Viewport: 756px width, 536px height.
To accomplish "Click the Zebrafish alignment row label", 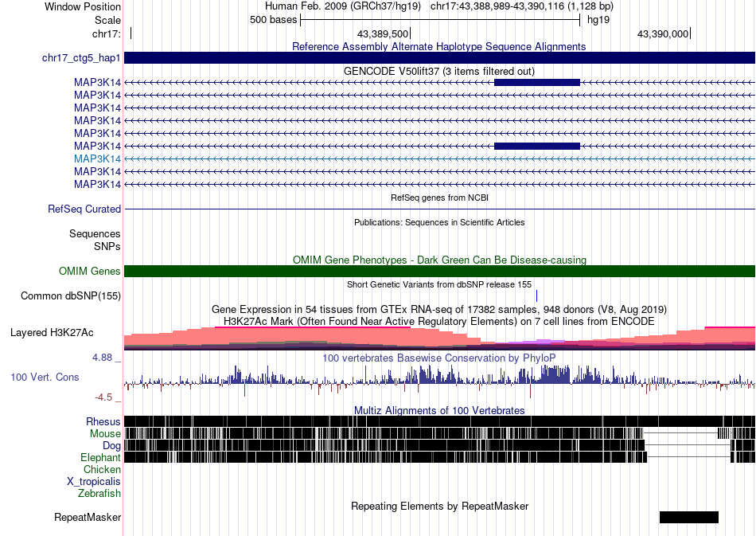I will [x=99, y=493].
